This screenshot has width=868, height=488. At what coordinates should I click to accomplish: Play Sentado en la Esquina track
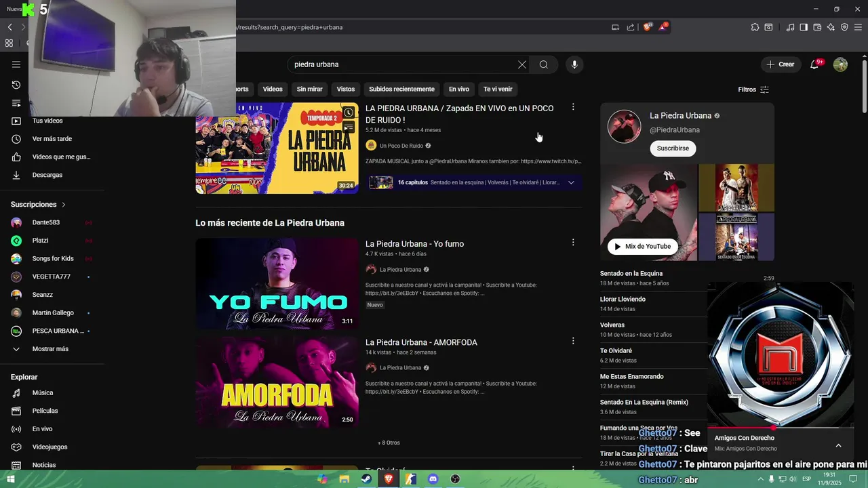[631, 274]
